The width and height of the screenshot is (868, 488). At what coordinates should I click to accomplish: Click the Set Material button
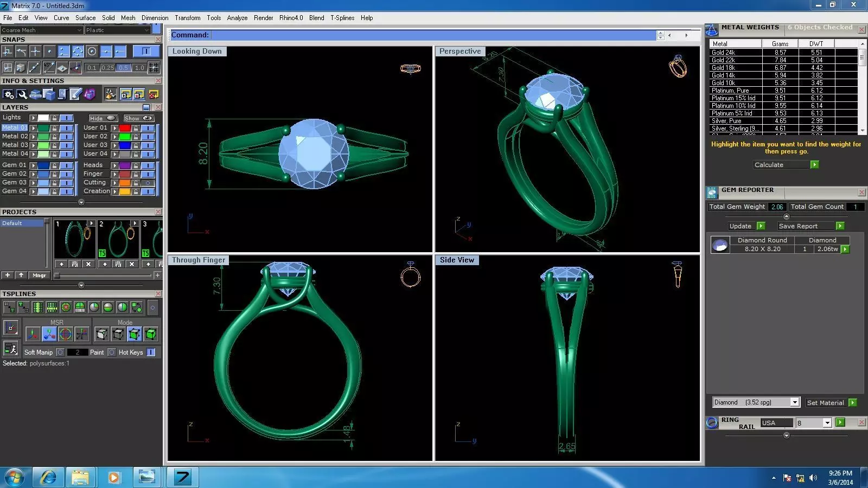point(831,403)
